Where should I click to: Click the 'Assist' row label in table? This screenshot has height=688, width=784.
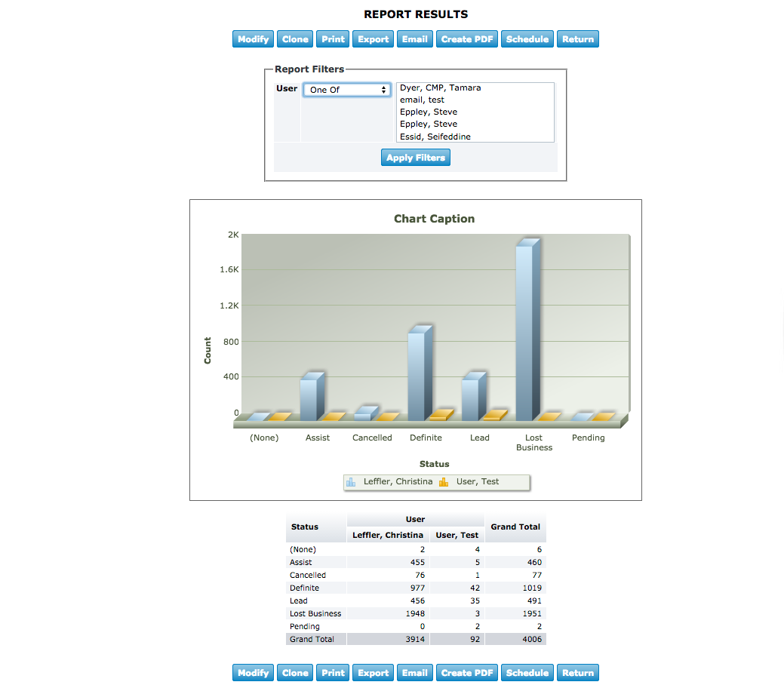[x=300, y=562]
